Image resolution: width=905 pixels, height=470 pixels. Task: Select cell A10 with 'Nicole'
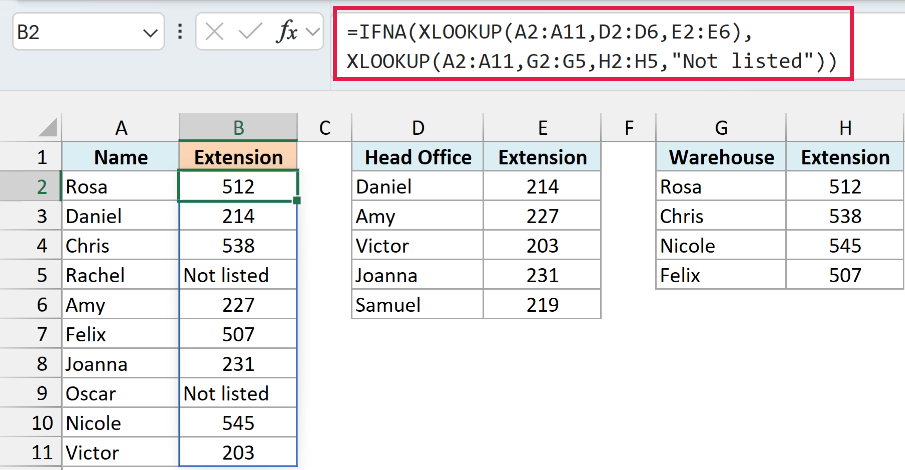(121, 423)
